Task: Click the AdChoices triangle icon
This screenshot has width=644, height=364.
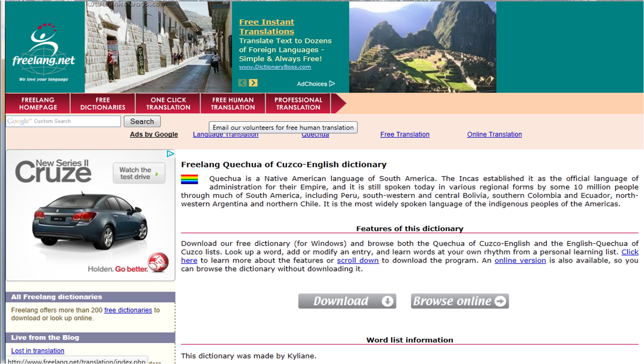Action: tap(332, 84)
